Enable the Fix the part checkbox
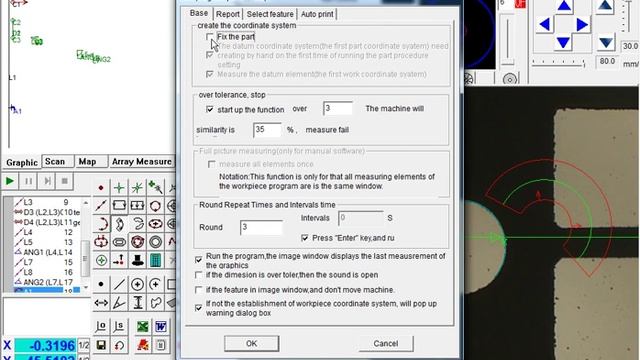 (209, 37)
